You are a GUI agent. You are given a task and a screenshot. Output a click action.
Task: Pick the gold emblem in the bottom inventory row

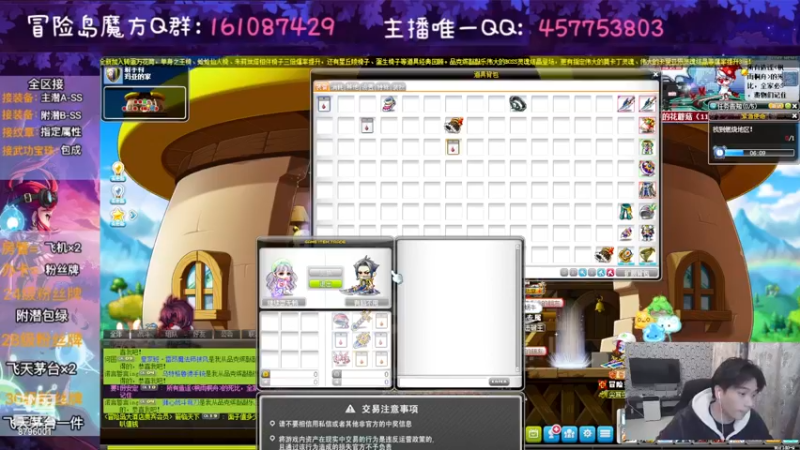(x=626, y=255)
